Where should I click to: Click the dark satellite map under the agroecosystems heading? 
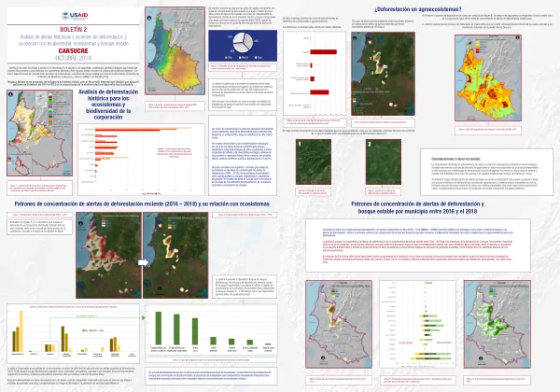[383, 74]
